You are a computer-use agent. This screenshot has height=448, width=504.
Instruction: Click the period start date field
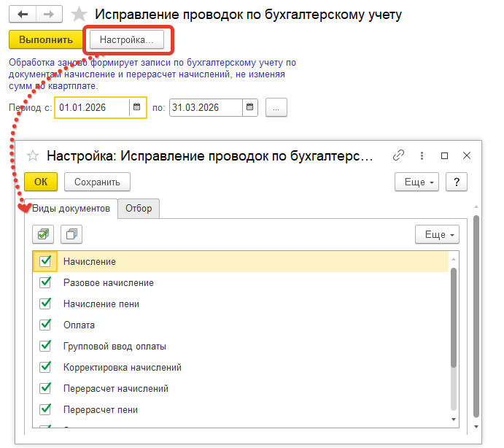click(93, 107)
